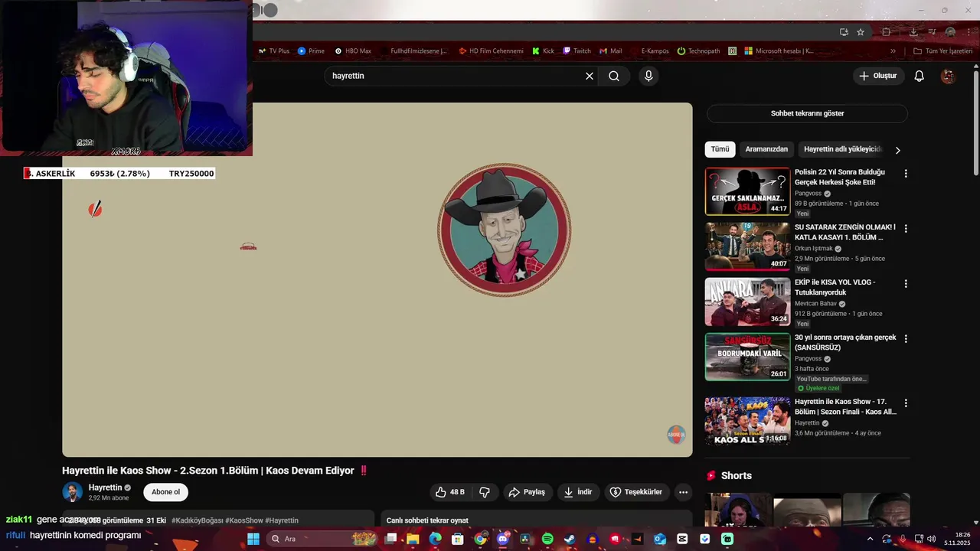Open options for Kaos Show 17. Bölüm
This screenshot has width=980, height=551.
point(906,403)
